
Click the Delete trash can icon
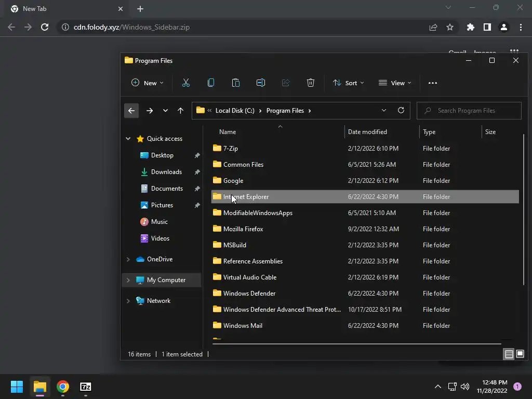point(311,83)
